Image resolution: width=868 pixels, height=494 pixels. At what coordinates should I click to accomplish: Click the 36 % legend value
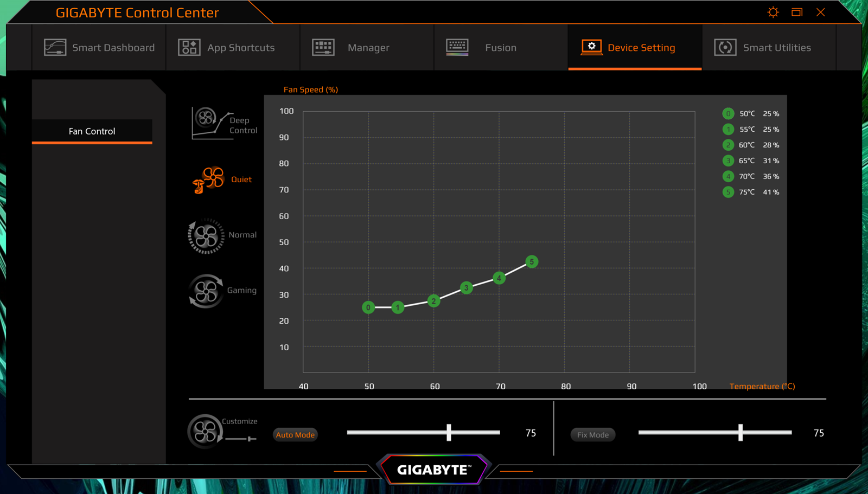pos(771,176)
